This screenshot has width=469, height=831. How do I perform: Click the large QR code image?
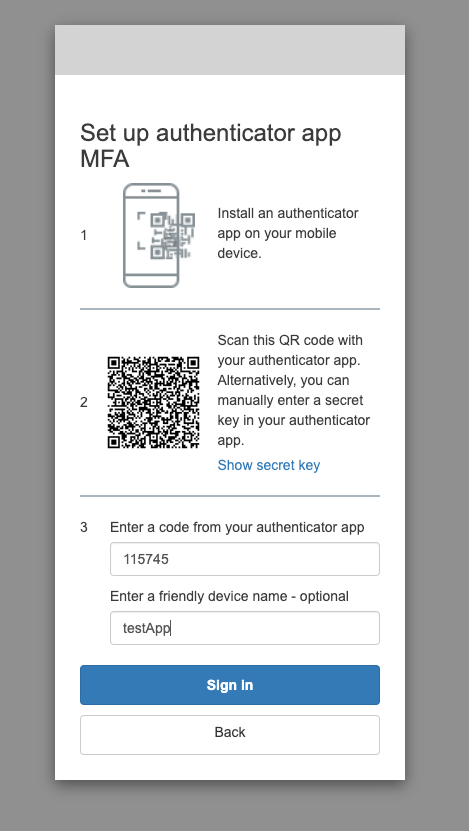[153, 402]
